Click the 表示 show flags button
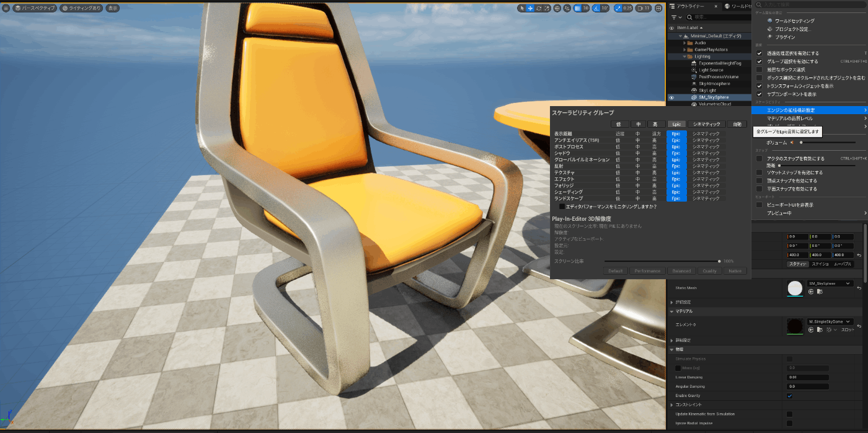 [x=112, y=8]
